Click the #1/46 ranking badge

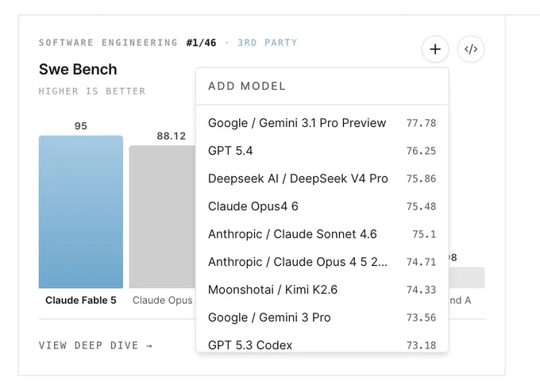(x=201, y=43)
